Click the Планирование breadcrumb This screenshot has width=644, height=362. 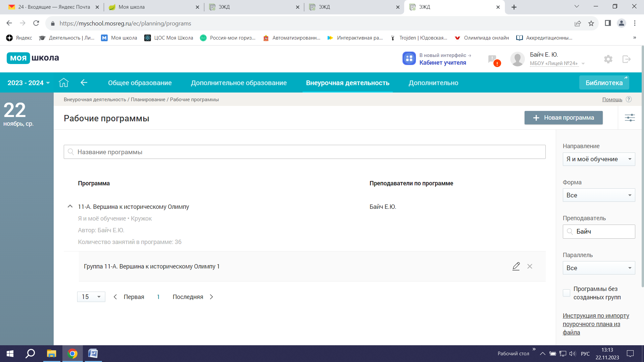[148, 100]
